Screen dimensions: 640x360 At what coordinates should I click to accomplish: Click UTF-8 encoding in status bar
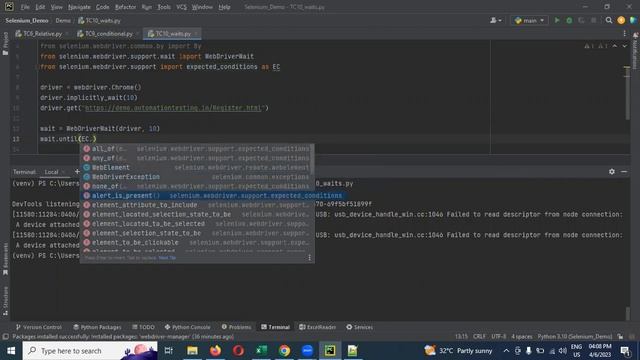[498, 337]
